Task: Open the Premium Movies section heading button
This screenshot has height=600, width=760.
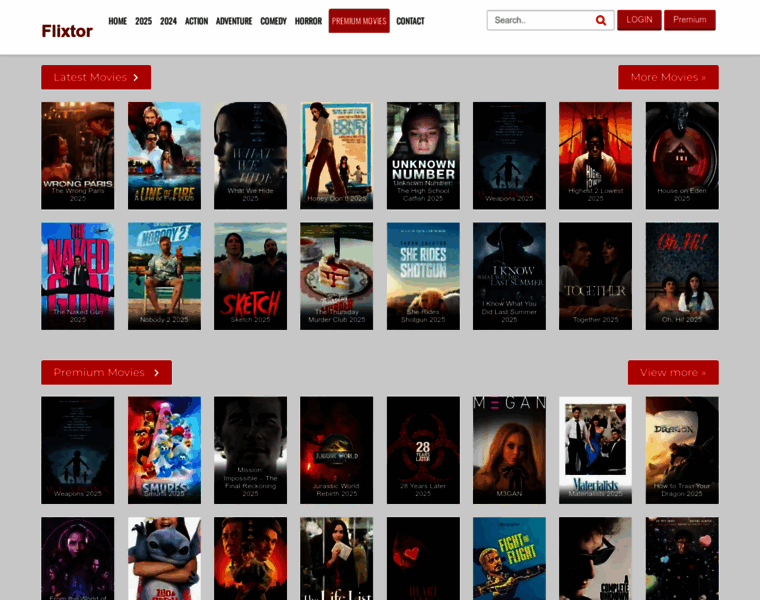Action: coord(107,372)
